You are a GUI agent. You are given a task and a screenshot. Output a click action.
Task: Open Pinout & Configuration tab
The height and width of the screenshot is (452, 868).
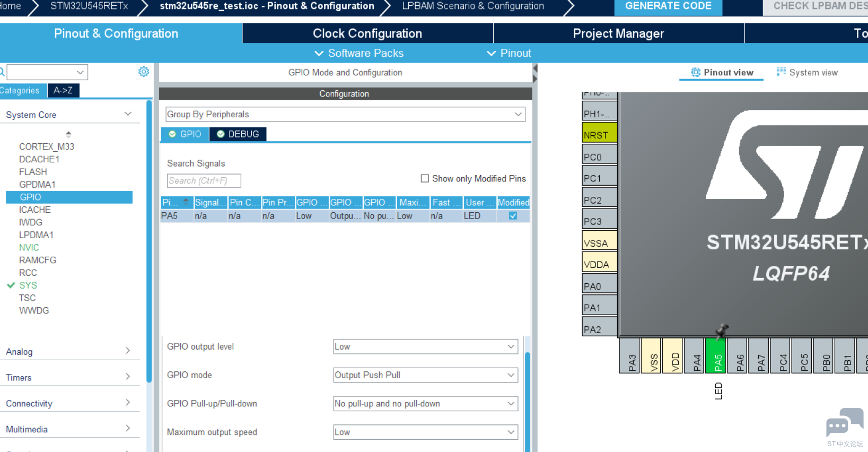point(121,33)
